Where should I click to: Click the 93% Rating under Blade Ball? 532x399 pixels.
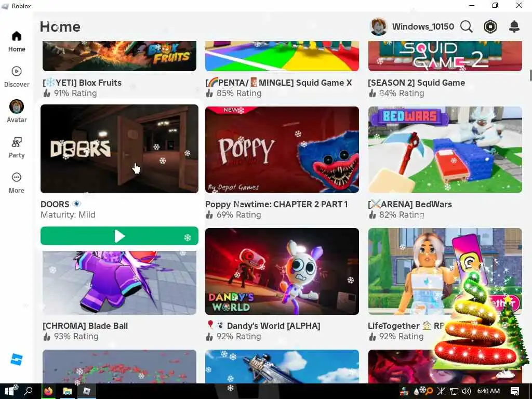point(71,337)
